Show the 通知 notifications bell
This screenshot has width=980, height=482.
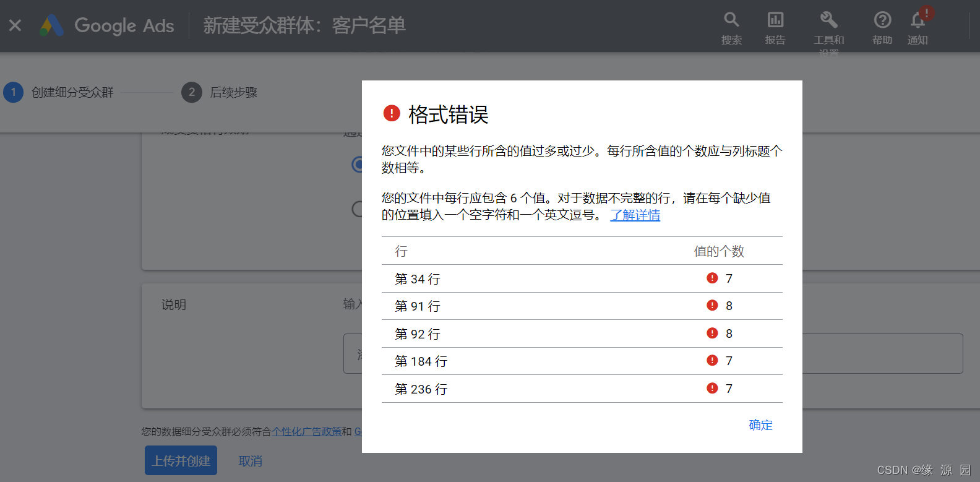point(918,20)
